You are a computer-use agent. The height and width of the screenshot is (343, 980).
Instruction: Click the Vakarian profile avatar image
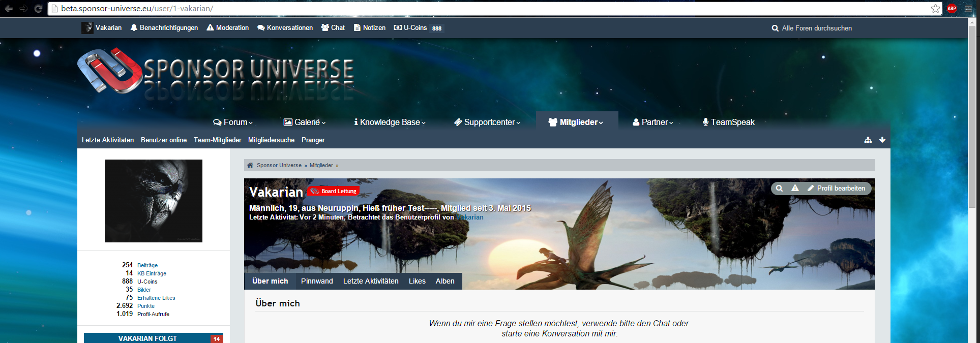pyautogui.click(x=154, y=201)
